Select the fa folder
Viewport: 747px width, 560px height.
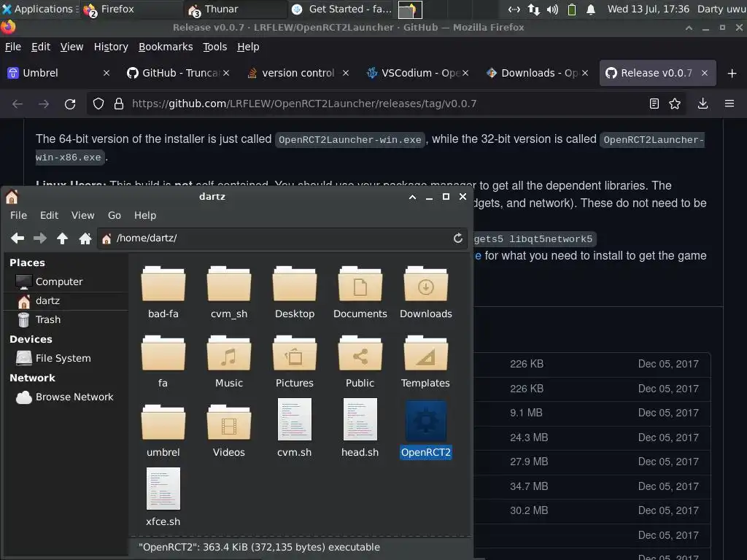pos(163,362)
